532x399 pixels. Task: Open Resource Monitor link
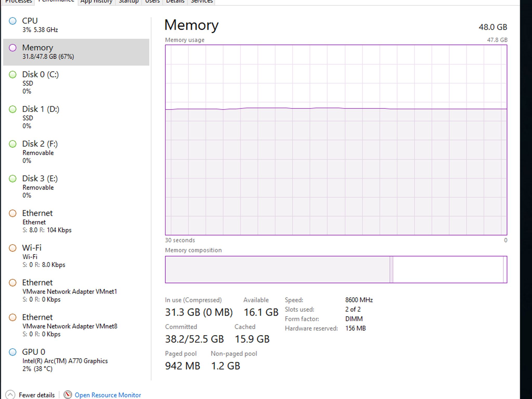coord(108,395)
